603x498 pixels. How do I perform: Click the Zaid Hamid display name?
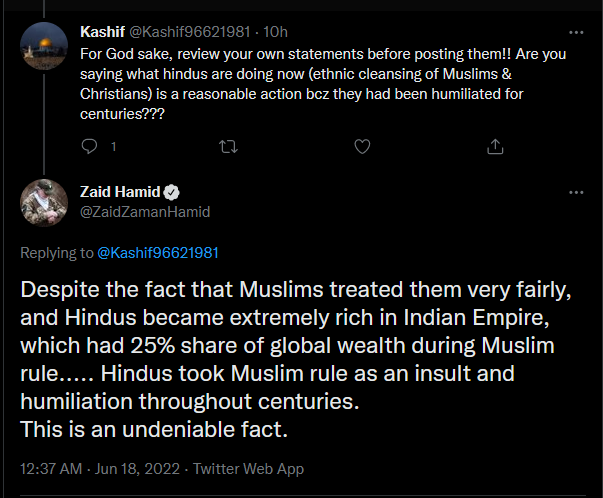tap(120, 193)
